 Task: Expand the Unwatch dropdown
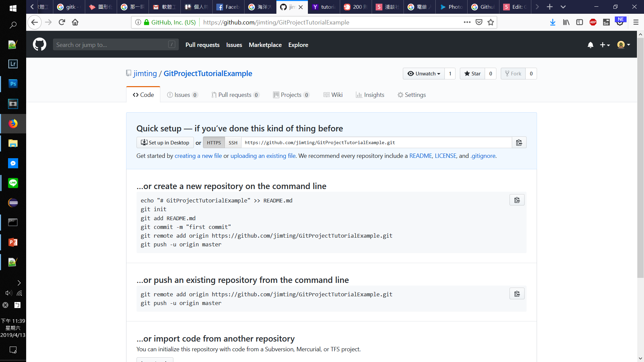424,74
